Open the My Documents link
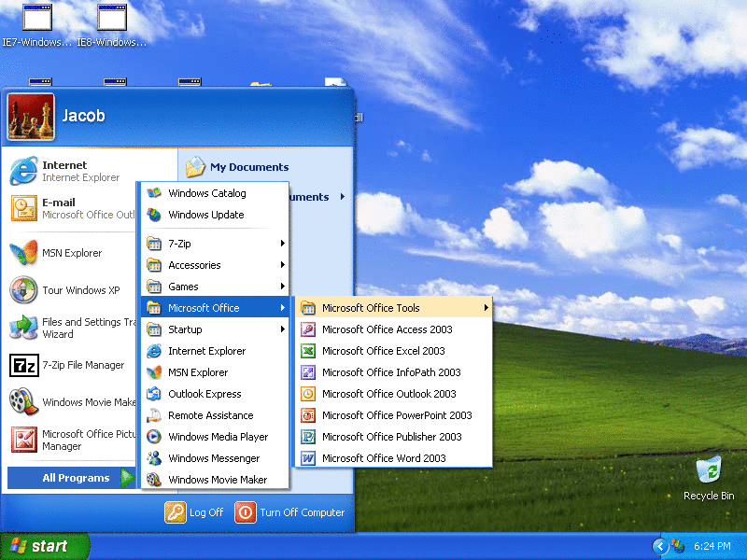Screen dimensions: 747x560 pyautogui.click(x=249, y=167)
